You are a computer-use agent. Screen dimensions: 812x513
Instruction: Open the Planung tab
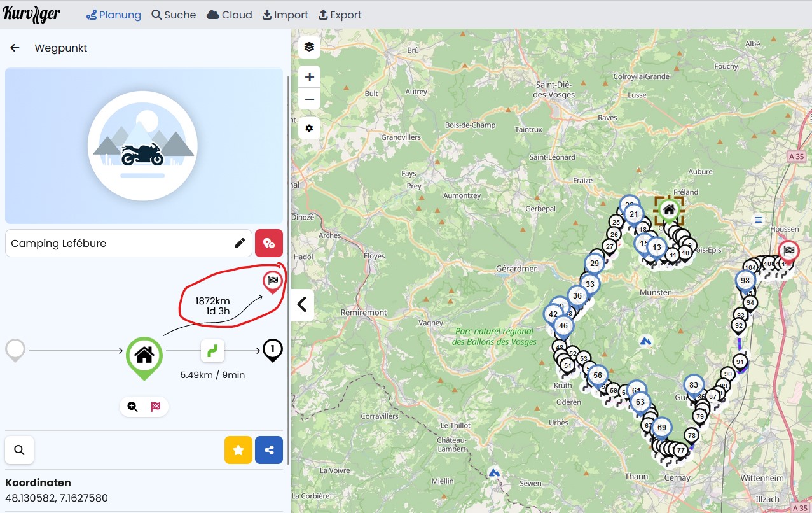[114, 15]
